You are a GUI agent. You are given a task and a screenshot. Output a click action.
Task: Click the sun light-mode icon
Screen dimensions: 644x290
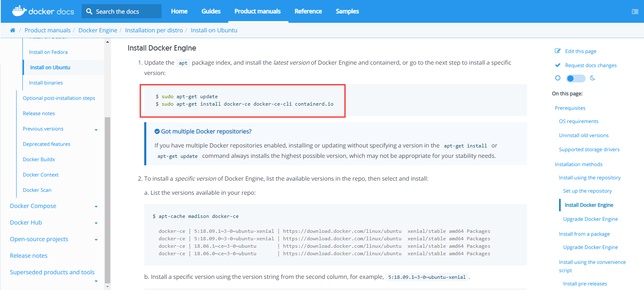[x=558, y=78]
